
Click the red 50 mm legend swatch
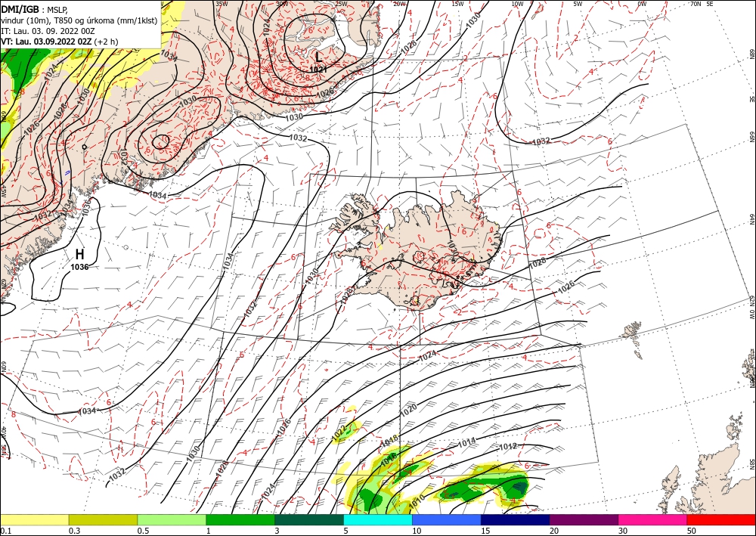[721, 519]
